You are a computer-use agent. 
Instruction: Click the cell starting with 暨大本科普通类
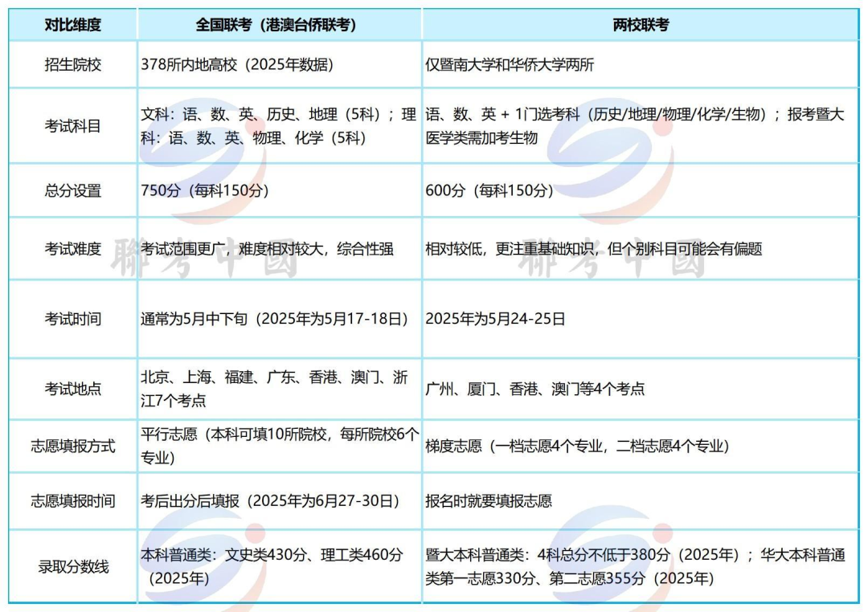[x=641, y=566]
